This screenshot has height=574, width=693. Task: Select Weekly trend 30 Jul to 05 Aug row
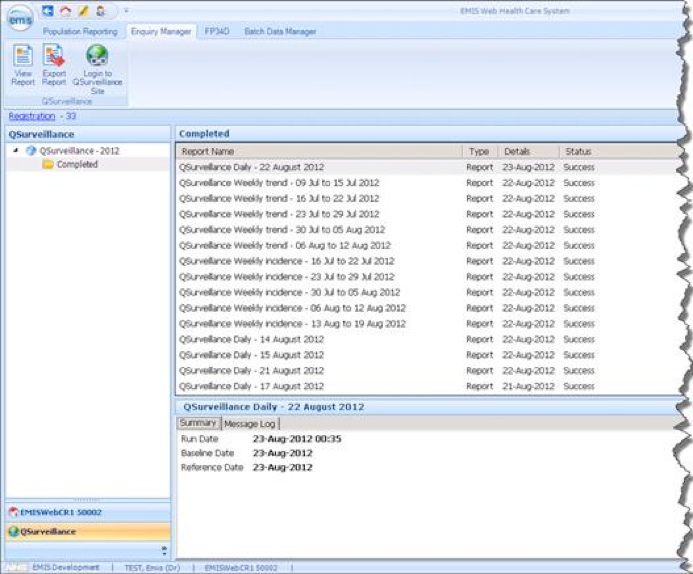428,230
